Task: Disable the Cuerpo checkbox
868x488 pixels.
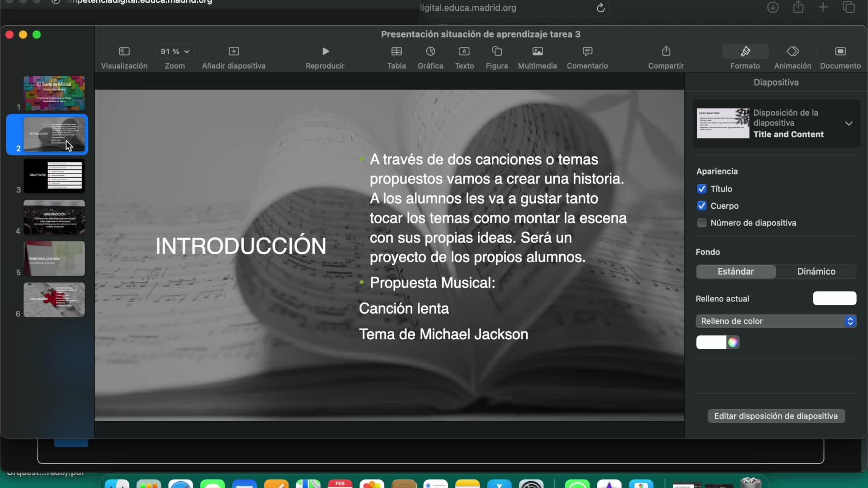Action: 702,206
